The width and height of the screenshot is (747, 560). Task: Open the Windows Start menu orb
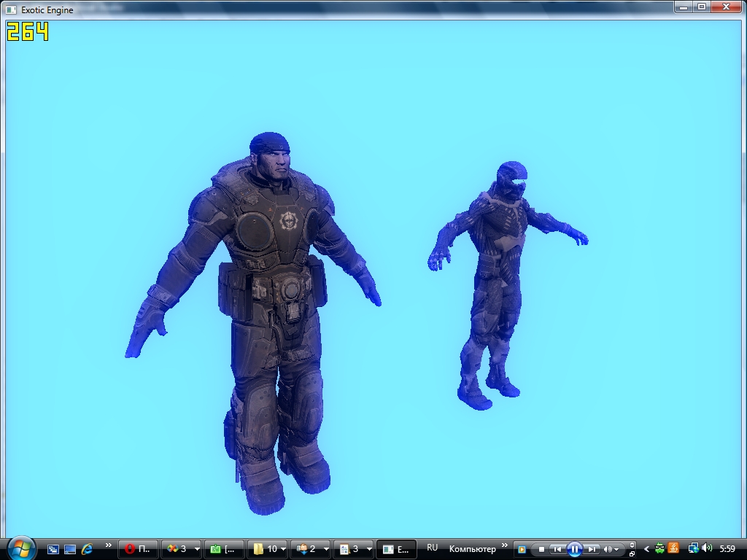click(x=21, y=548)
